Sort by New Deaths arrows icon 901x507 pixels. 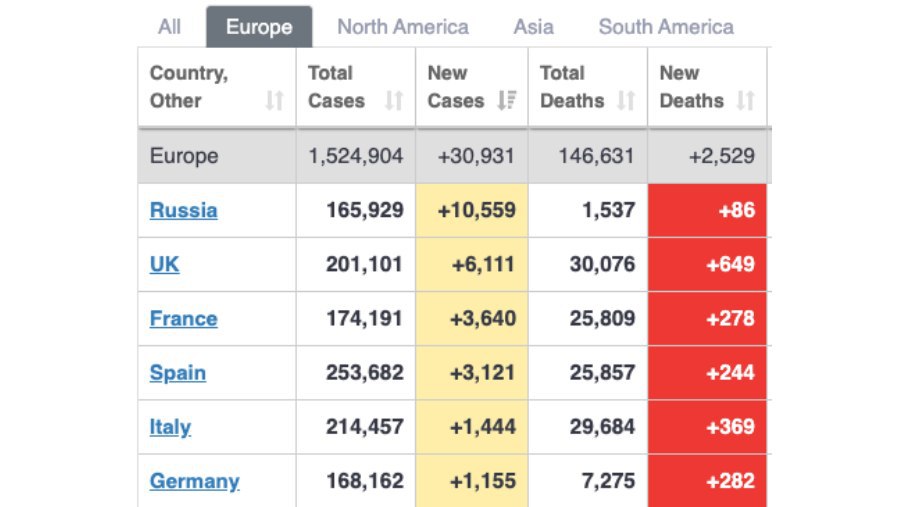(745, 101)
